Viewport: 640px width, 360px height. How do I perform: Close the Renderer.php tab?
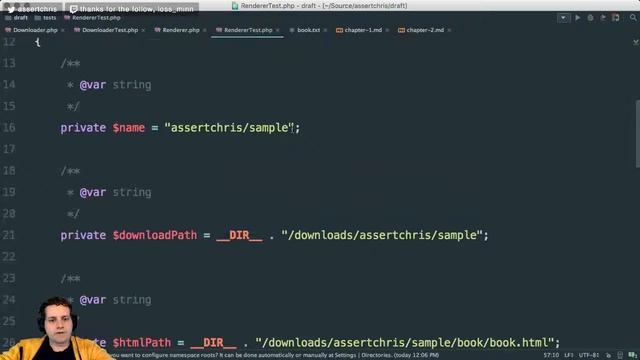click(204, 30)
